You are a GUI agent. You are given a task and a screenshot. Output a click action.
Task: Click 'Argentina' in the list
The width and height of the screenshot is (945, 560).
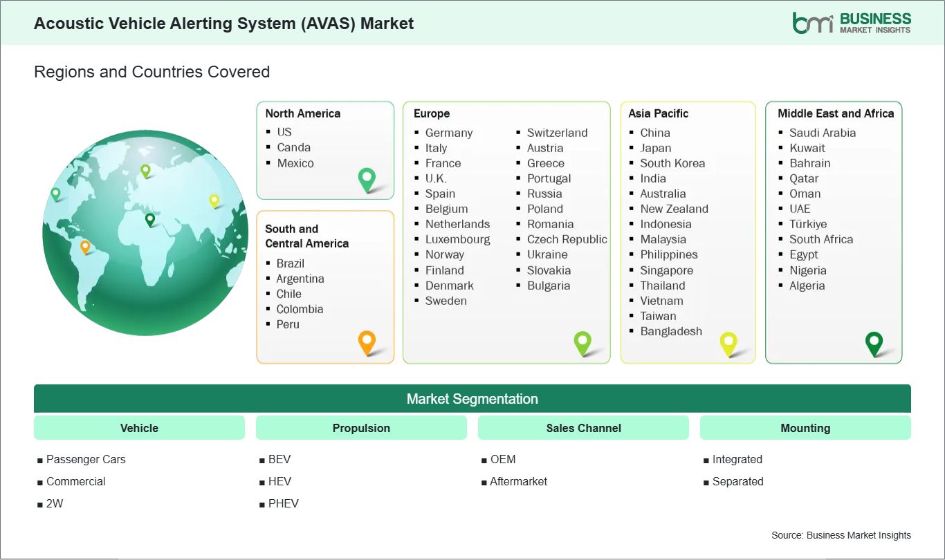[300, 279]
